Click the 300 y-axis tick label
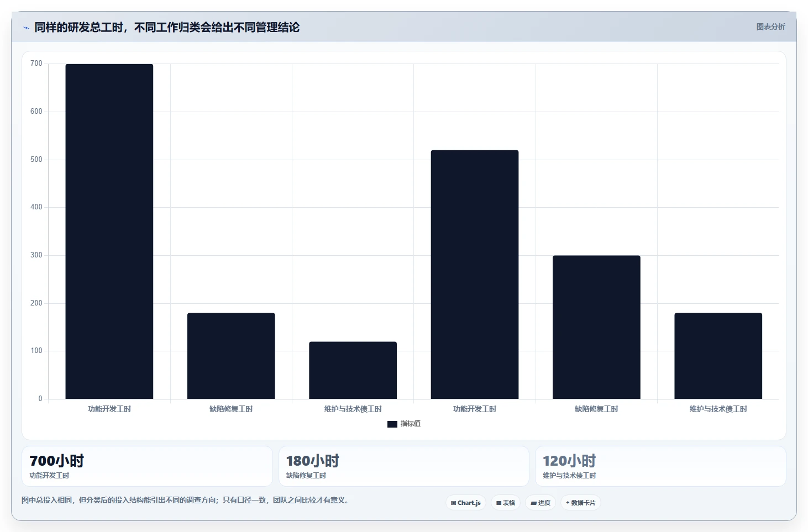The image size is (808, 532). pyautogui.click(x=36, y=255)
